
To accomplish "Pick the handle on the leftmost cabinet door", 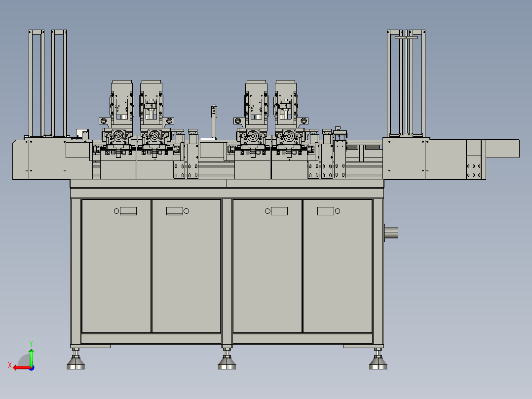I will coord(128,211).
